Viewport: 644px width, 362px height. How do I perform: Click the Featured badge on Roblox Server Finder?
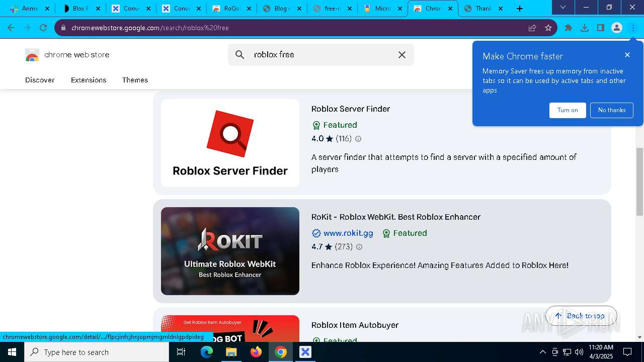[335, 125]
